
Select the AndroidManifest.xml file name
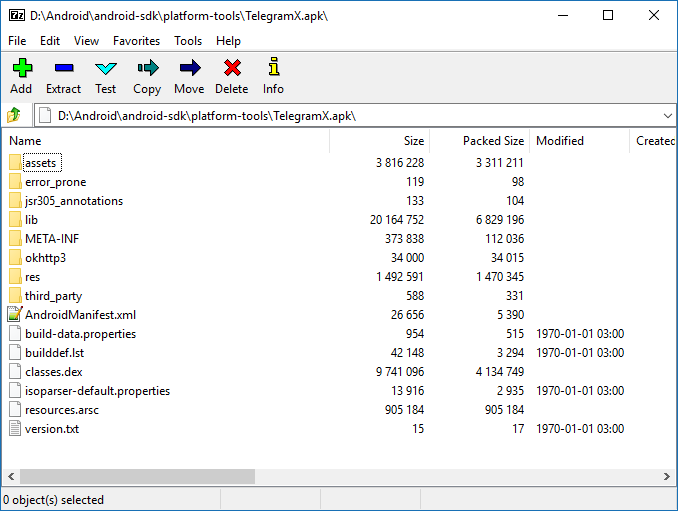[x=80, y=315]
